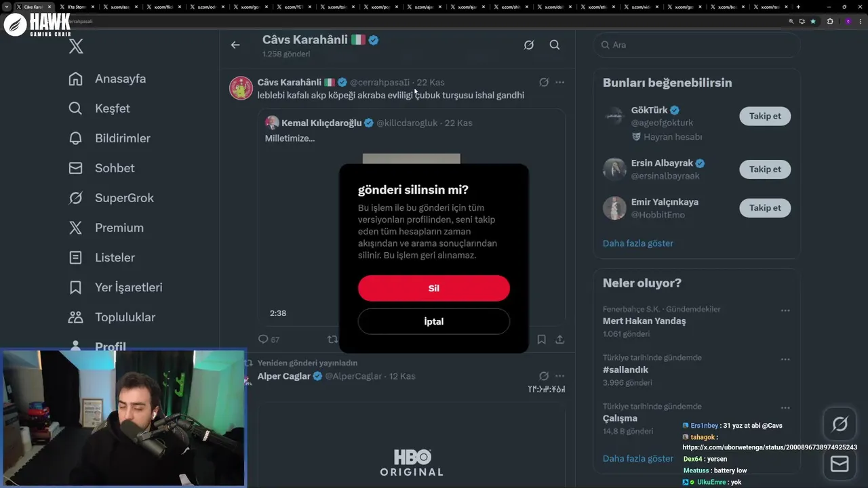This screenshot has width=868, height=488.
Task: Open browser extensions puzzle icon
Action: tap(829, 21)
